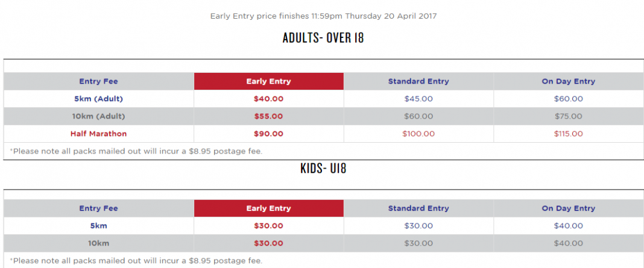Viewport: 644px width, 268px height.
Task: Select the kids 5km row label
Action: [x=98, y=226]
